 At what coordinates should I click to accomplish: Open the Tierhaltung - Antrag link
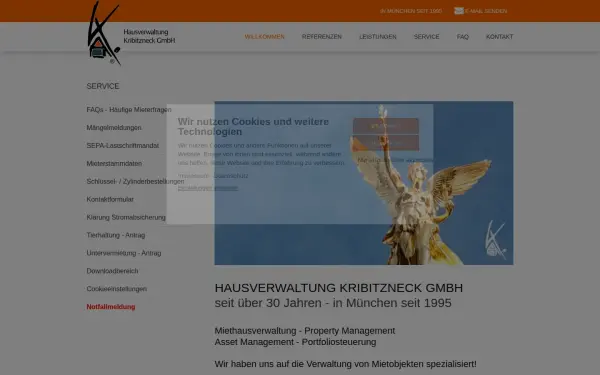tap(116, 235)
